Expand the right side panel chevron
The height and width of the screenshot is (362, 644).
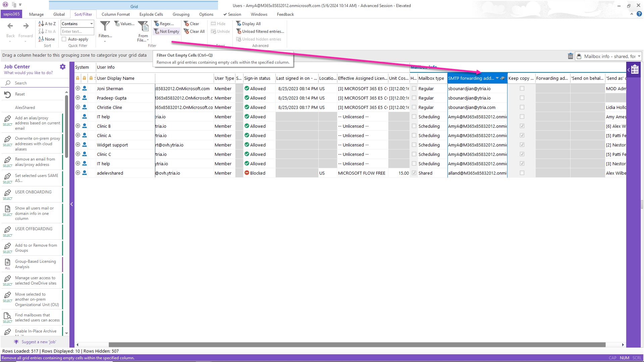629,70
